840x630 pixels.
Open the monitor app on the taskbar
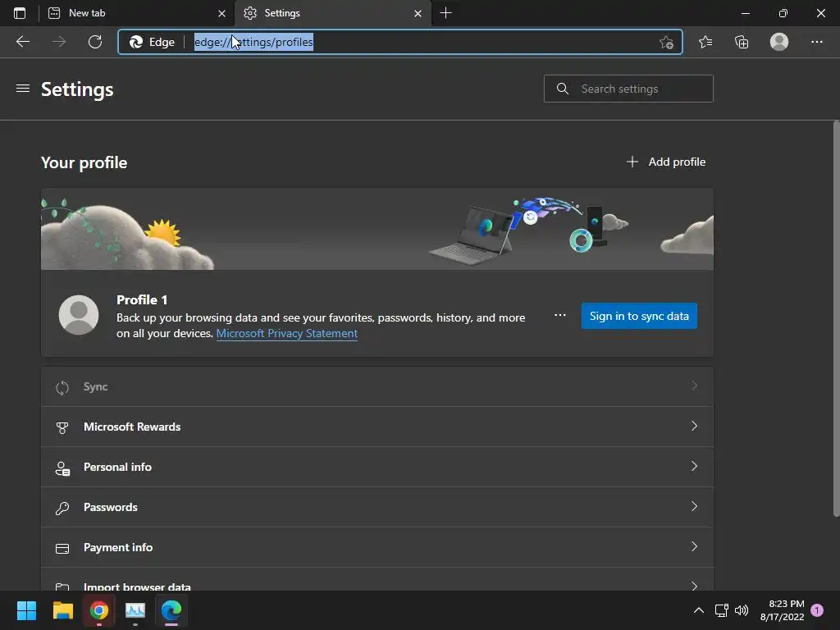pyautogui.click(x=135, y=610)
